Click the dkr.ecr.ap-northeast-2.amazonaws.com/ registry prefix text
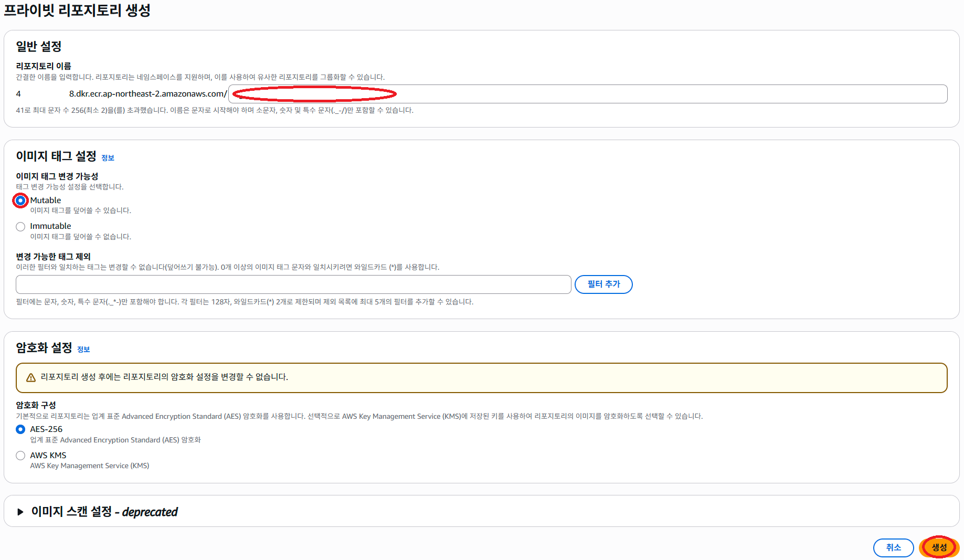 tap(148, 94)
